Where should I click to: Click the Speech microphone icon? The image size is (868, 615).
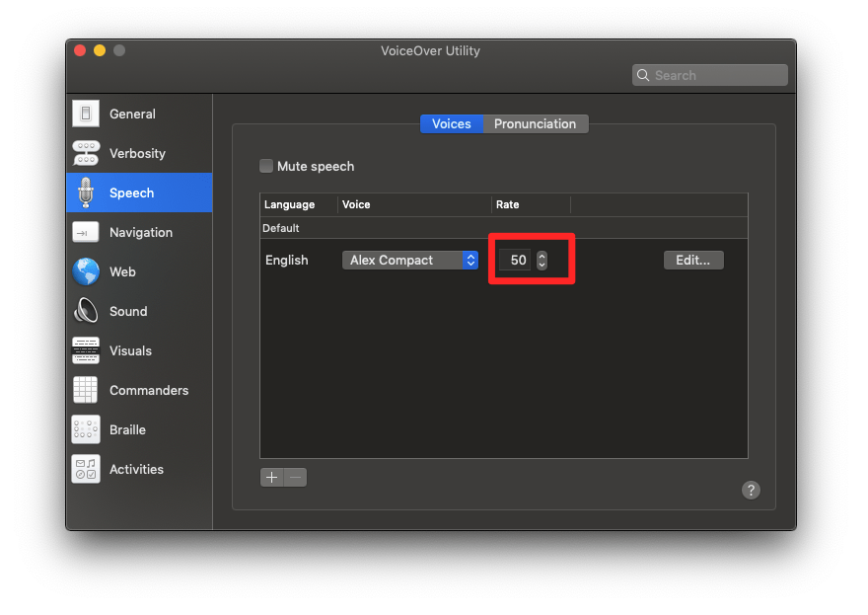(86, 192)
